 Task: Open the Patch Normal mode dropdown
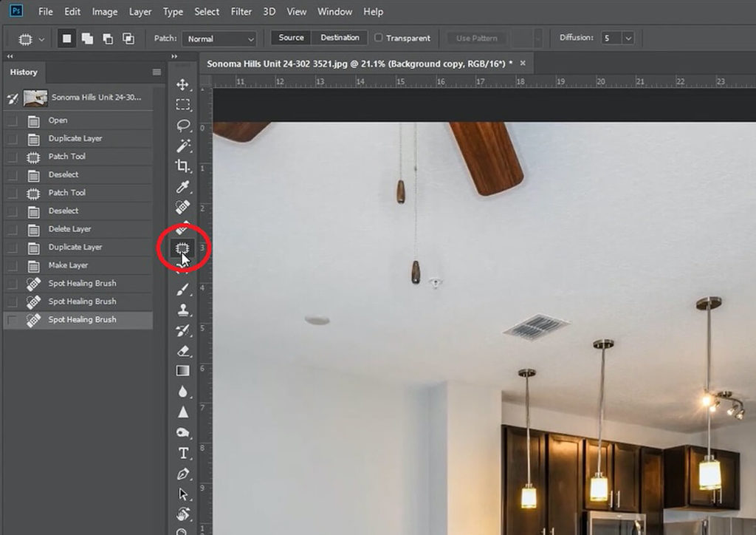pos(219,38)
